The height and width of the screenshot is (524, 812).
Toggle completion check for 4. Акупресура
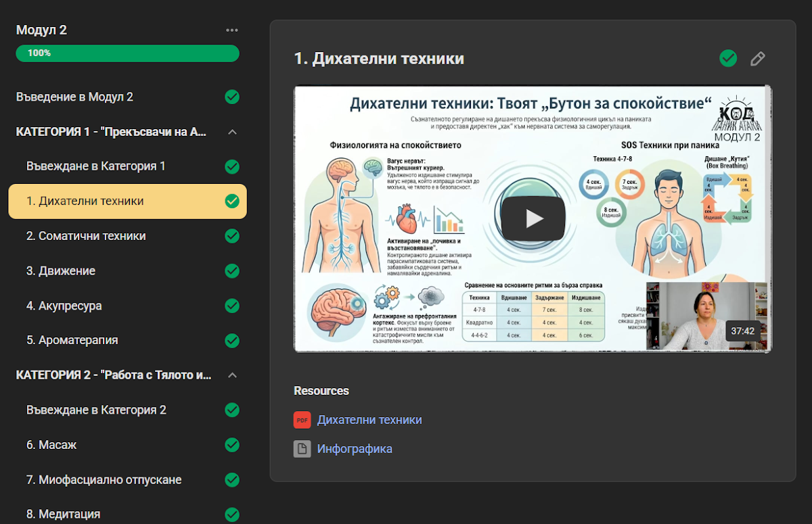pyautogui.click(x=232, y=306)
